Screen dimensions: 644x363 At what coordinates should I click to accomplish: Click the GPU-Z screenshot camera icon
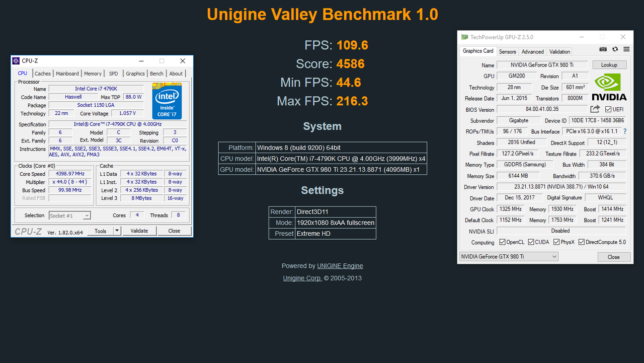(603, 49)
